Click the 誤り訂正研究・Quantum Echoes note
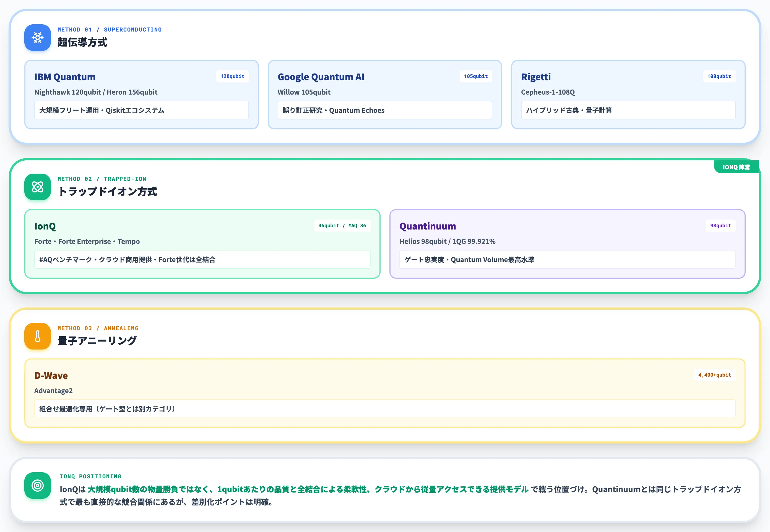 click(385, 110)
